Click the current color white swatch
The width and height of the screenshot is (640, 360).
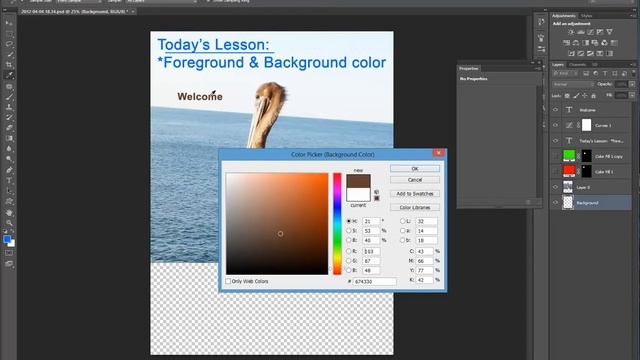[358, 194]
